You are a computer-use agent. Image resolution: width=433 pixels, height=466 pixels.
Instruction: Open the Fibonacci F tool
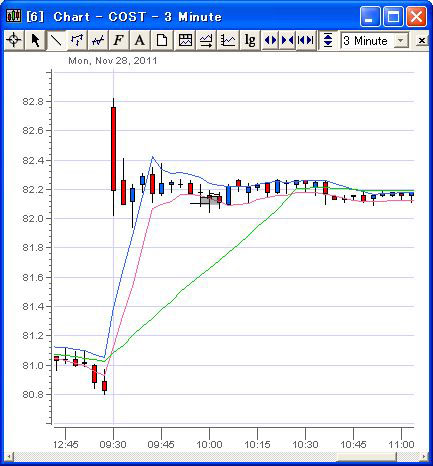(118, 41)
